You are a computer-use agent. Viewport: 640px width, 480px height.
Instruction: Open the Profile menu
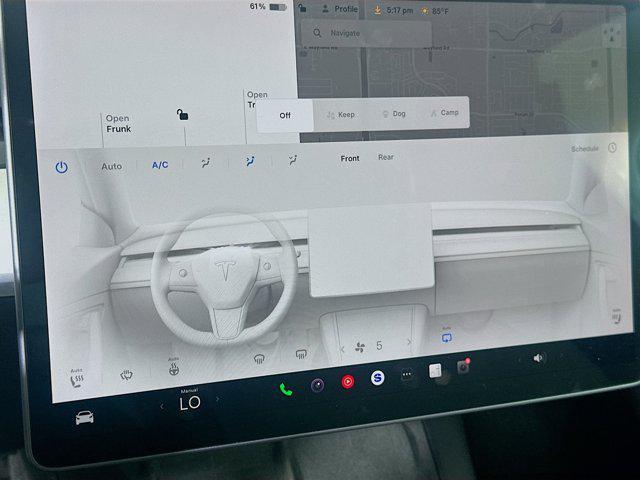pos(340,9)
